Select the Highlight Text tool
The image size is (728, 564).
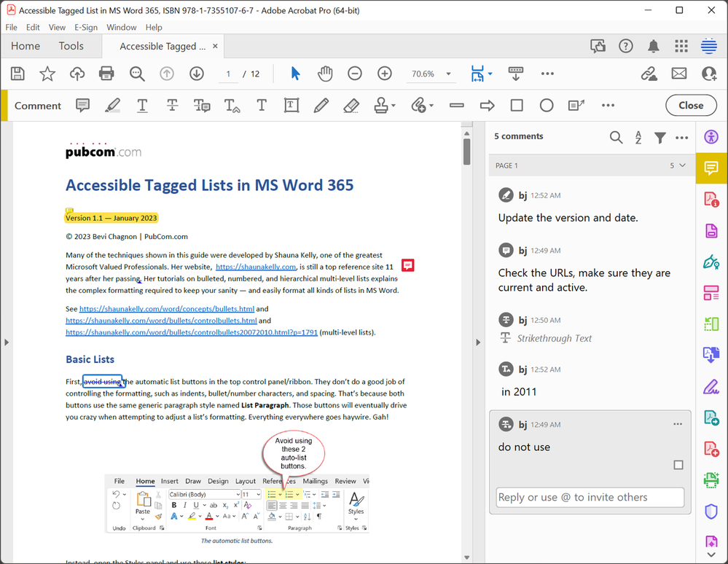coord(112,106)
